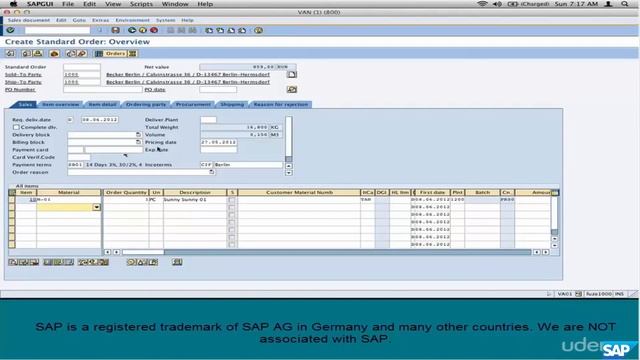Click the Sold-To Party link label
Screen dimensions: 640x360
coord(23,74)
